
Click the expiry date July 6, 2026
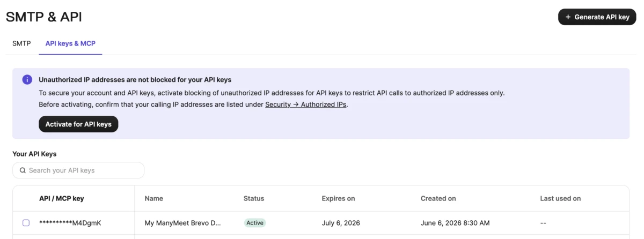pyautogui.click(x=341, y=223)
